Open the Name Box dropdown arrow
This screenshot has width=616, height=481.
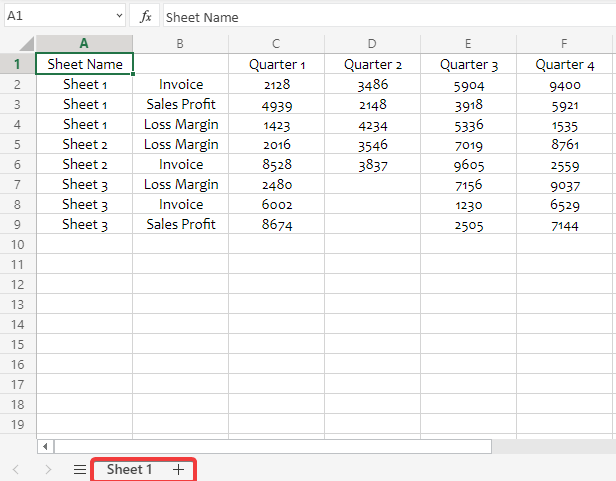click(x=119, y=16)
